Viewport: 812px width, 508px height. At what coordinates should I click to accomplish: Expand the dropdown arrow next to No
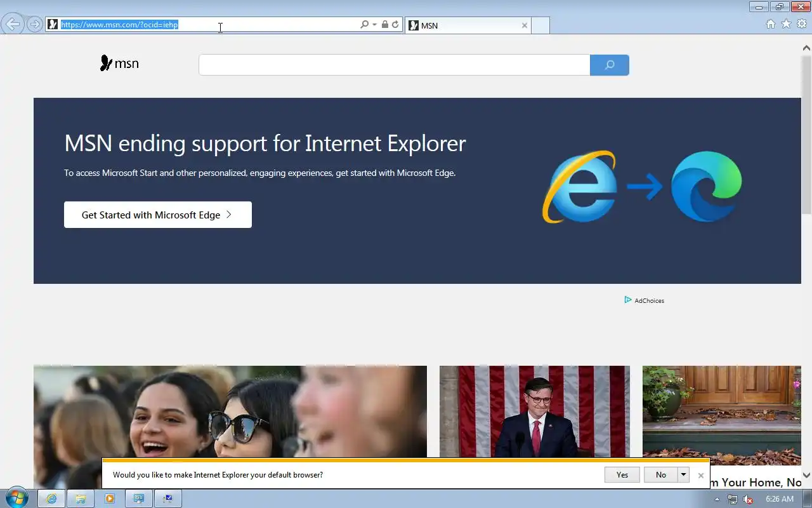[x=683, y=475]
